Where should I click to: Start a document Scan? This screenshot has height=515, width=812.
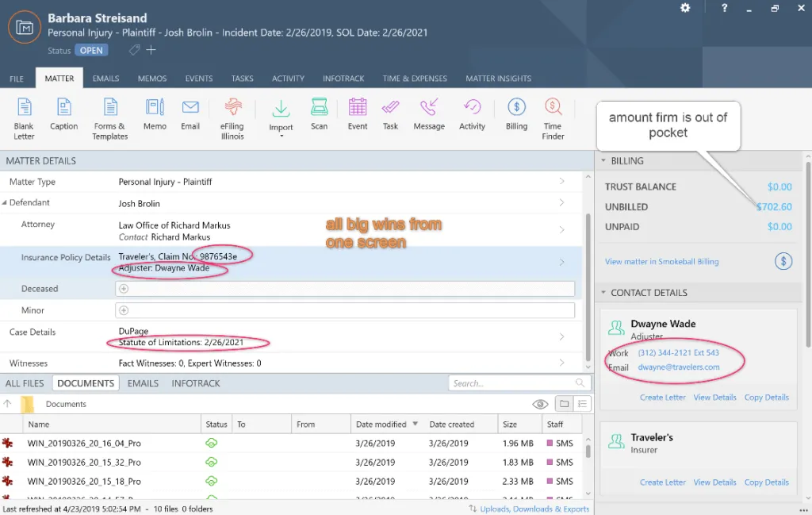(319, 114)
